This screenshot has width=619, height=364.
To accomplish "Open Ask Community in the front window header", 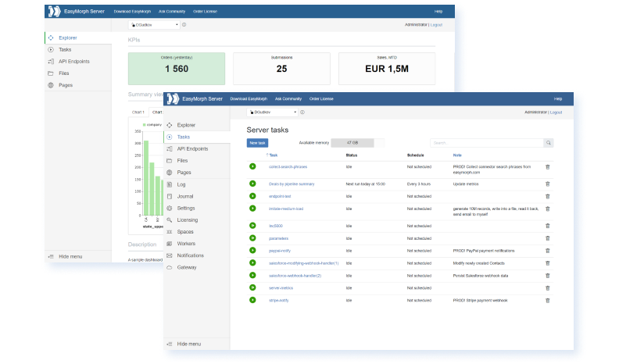I will point(288,99).
